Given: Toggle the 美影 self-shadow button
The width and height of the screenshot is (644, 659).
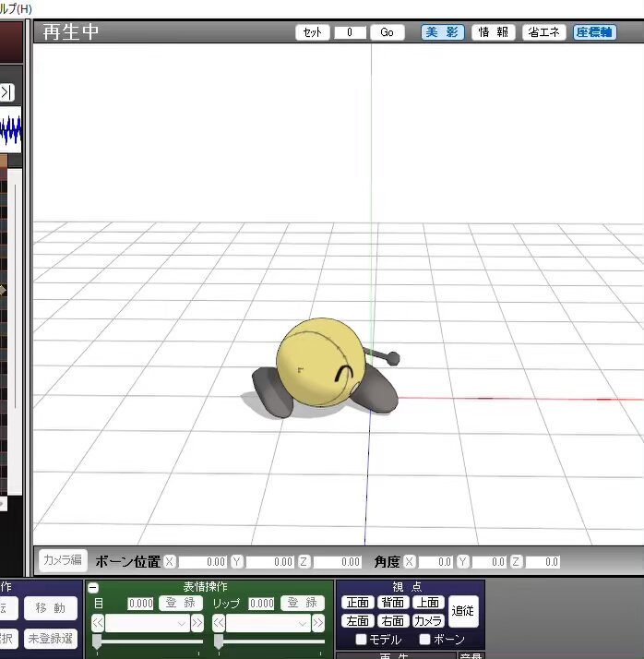Looking at the screenshot, I should pyautogui.click(x=442, y=32).
